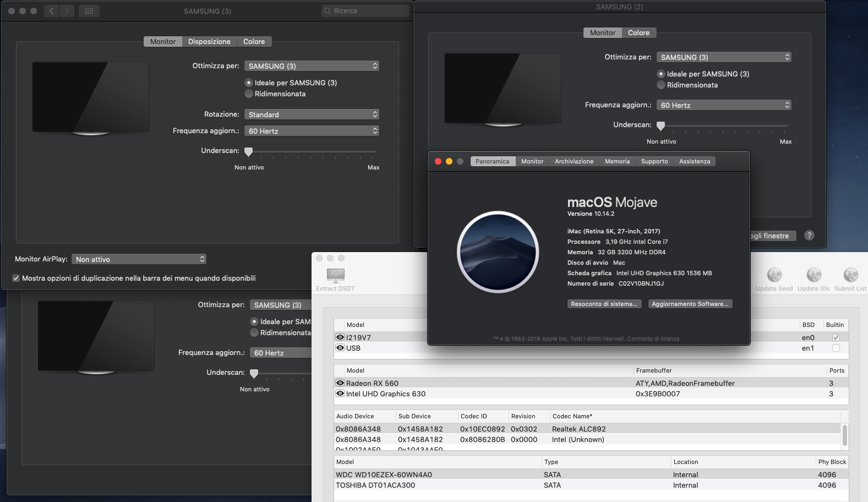Screen dimensions: 868x502
Task: Toggle Builtin checkbox for en0
Action: (x=836, y=337)
